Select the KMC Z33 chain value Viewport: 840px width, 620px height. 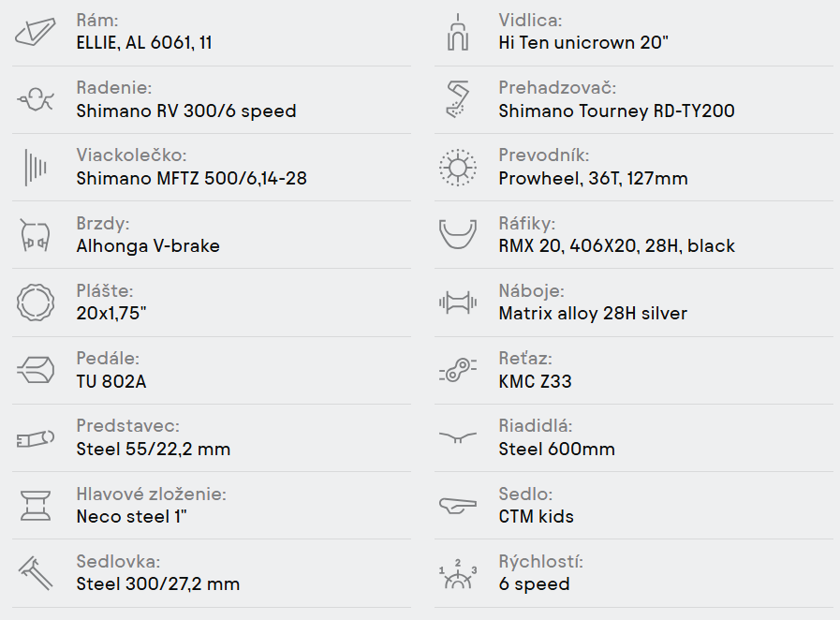535,381
